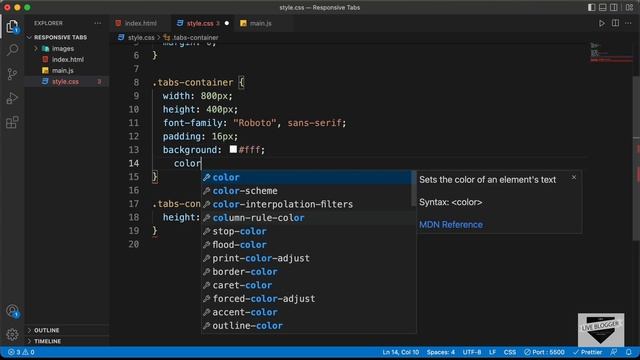Open main.js in the Explorer tree
The image size is (640, 360).
[63, 71]
